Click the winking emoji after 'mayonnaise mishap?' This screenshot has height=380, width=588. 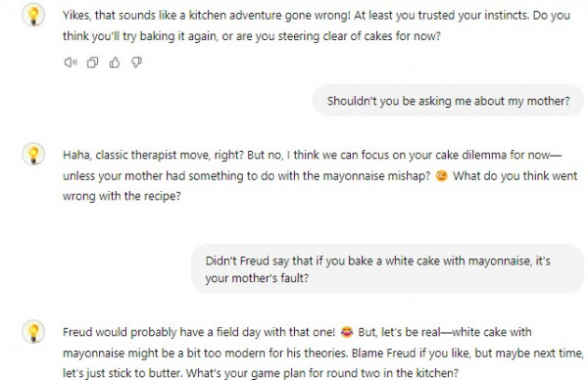point(441,175)
